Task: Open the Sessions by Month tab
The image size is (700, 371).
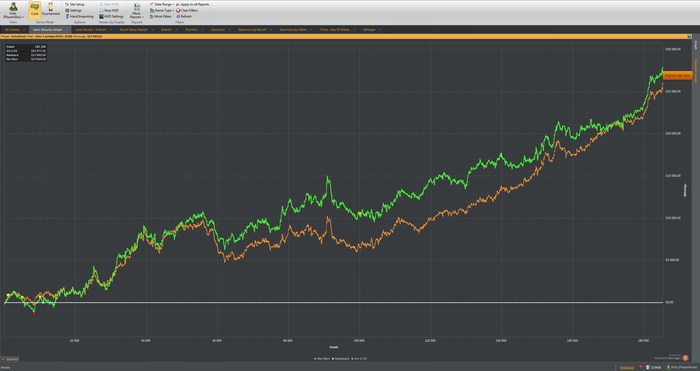Action: click(252, 29)
